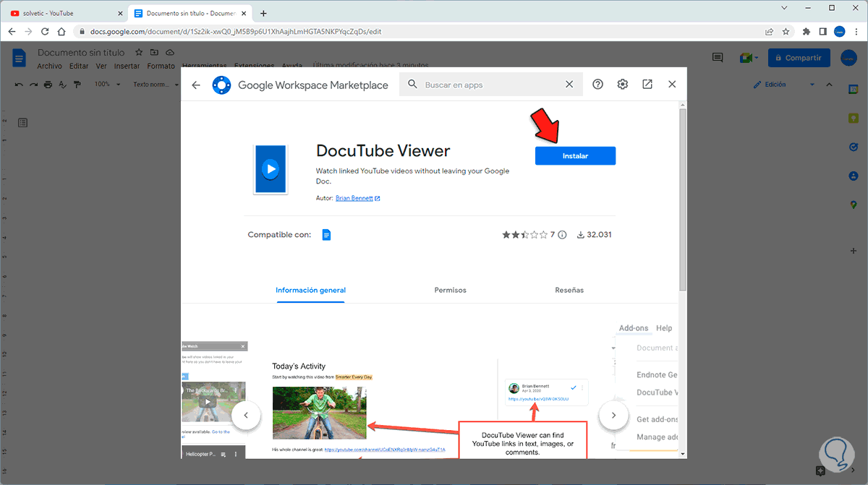Click the Print toolbar icon
This screenshot has width=868, height=485.
(x=48, y=85)
